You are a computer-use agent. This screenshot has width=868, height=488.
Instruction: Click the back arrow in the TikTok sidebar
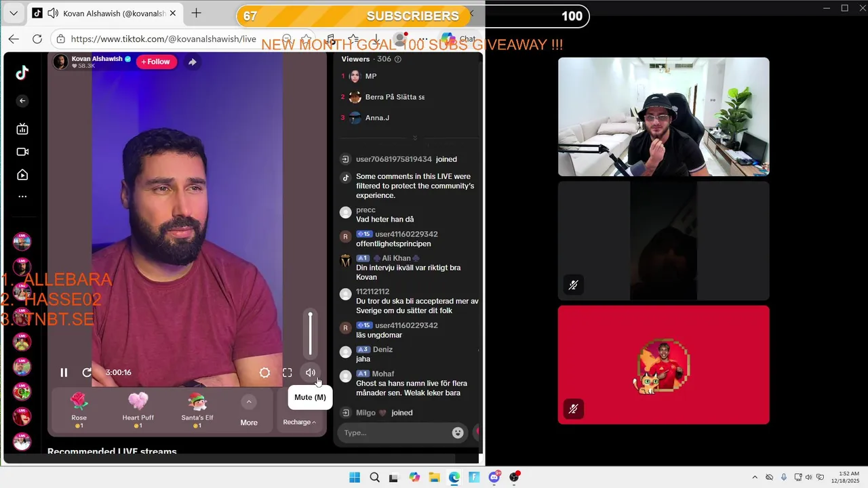(22, 101)
